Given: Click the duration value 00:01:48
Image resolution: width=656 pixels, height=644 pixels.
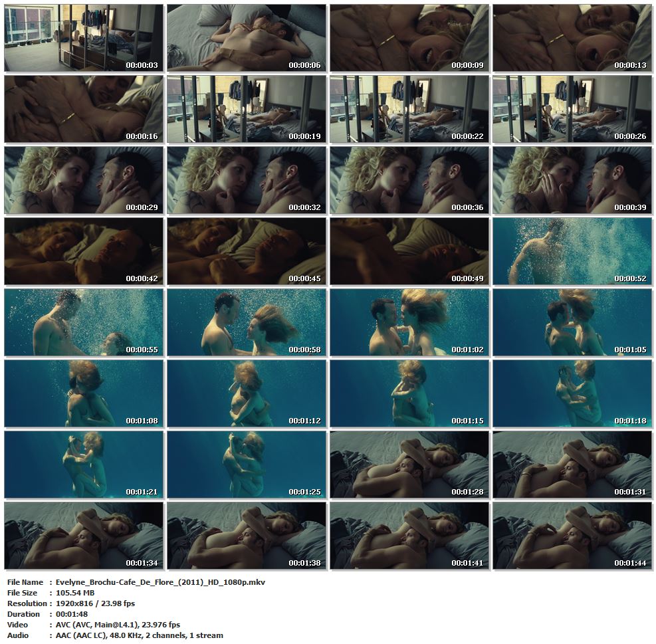Looking at the screenshot, I should click(72, 614).
